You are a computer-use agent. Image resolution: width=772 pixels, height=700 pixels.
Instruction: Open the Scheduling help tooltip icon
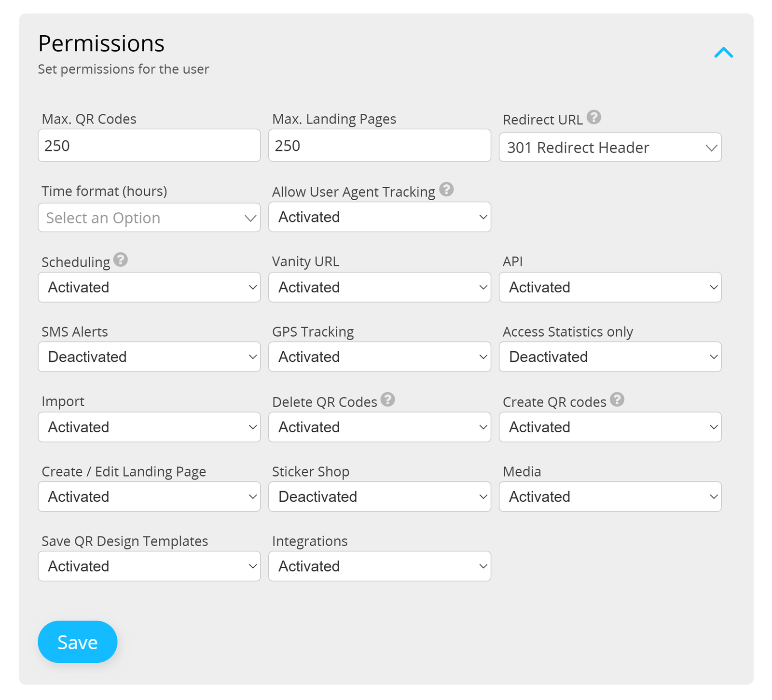pyautogui.click(x=121, y=260)
